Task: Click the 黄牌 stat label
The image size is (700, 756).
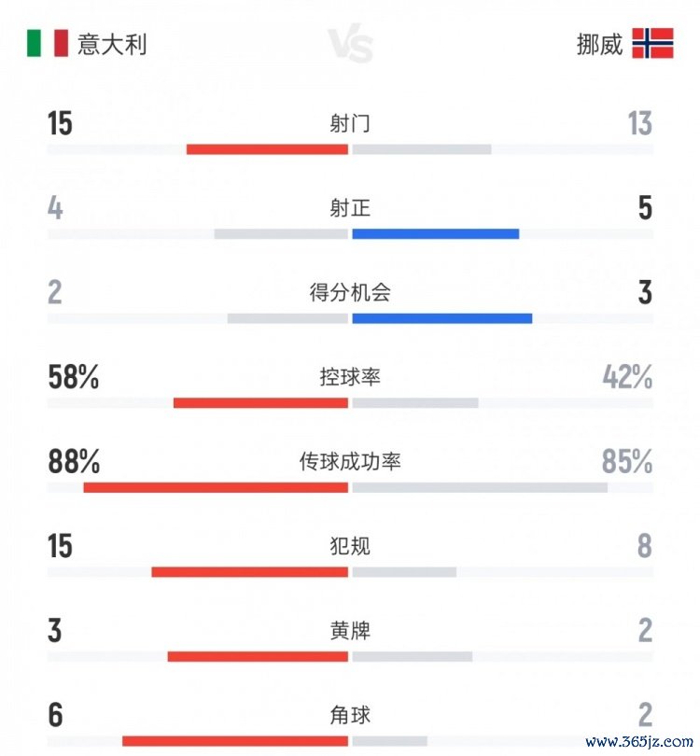Action: pos(350,631)
